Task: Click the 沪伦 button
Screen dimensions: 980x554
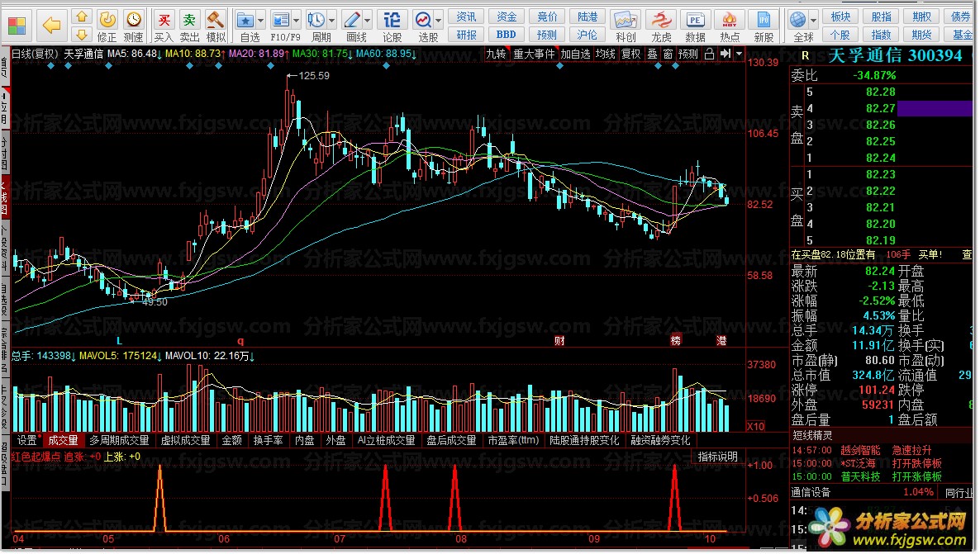Action: [587, 35]
